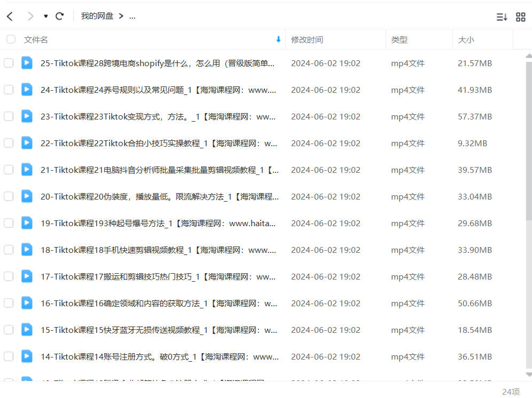This screenshot has width=532, height=398.
Task: Click the scrollbar down arrow
Action: (x=529, y=375)
